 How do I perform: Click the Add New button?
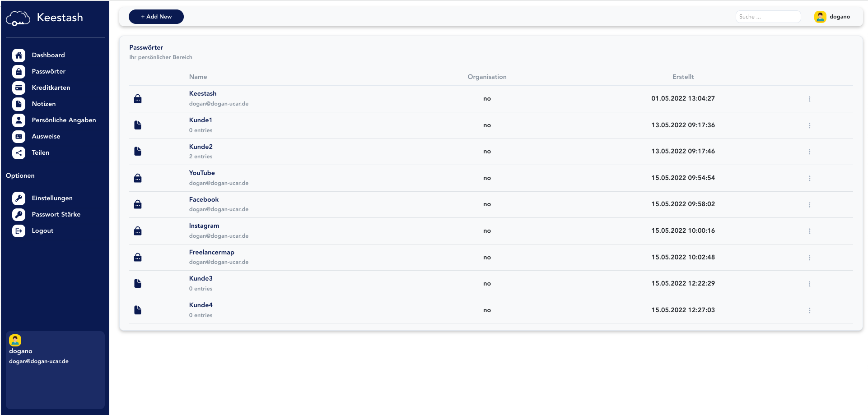click(x=156, y=17)
